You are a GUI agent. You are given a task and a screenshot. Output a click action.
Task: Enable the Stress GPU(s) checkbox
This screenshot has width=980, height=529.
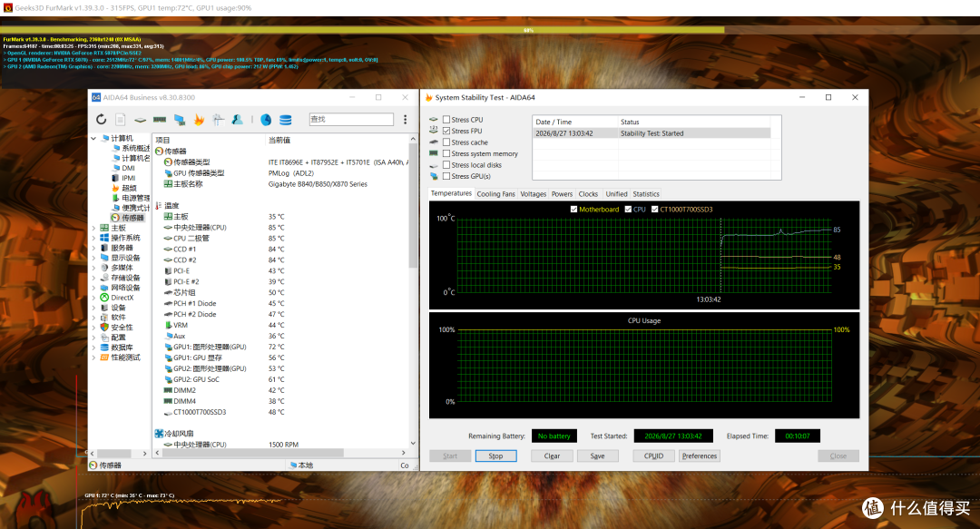click(446, 176)
